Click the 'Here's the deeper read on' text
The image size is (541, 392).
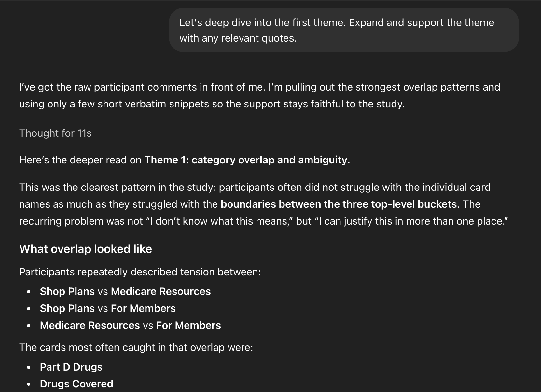point(80,160)
